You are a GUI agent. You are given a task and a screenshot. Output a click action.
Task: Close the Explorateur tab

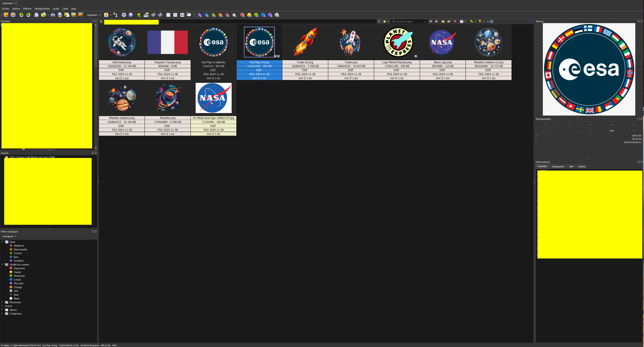[16, 3]
